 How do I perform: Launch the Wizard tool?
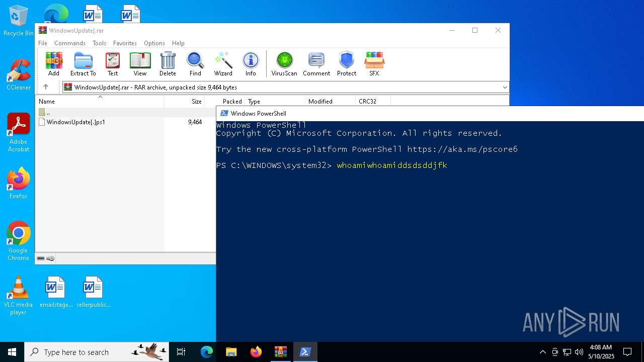(x=223, y=64)
